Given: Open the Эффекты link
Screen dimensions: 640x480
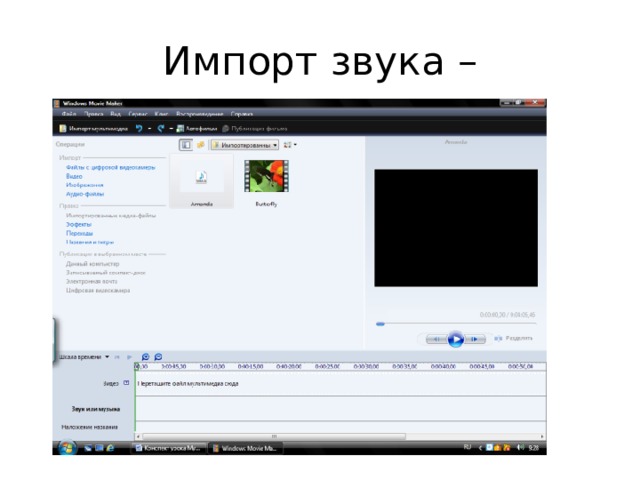Looking at the screenshot, I should (x=79, y=224).
